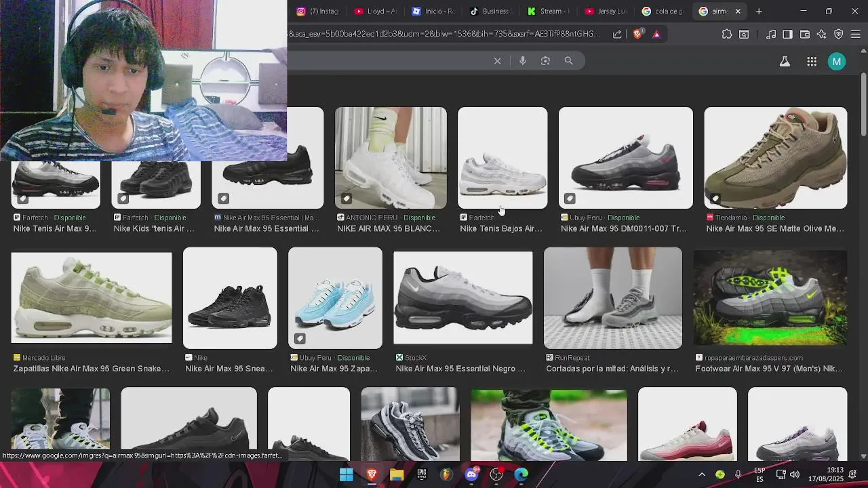Image resolution: width=868 pixels, height=488 pixels.
Task: Open the media control music note icon
Action: click(771, 34)
